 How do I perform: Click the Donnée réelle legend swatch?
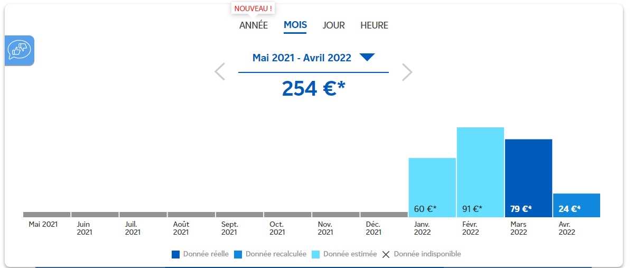176,254
